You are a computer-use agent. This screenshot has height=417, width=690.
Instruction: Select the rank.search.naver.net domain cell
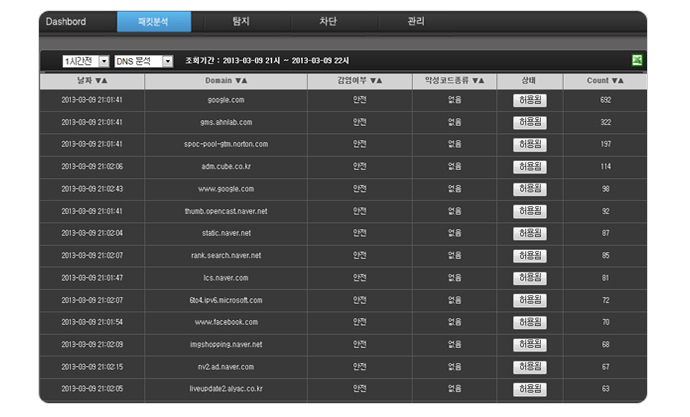(226, 256)
